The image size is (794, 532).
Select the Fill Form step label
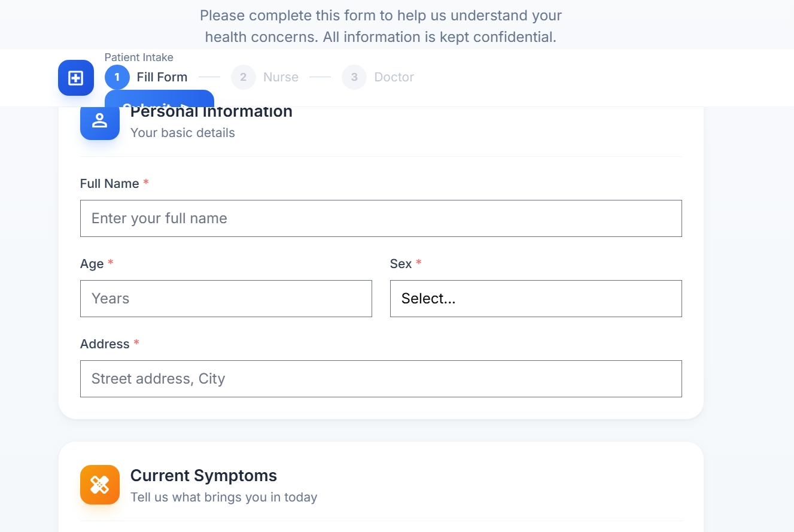point(162,77)
